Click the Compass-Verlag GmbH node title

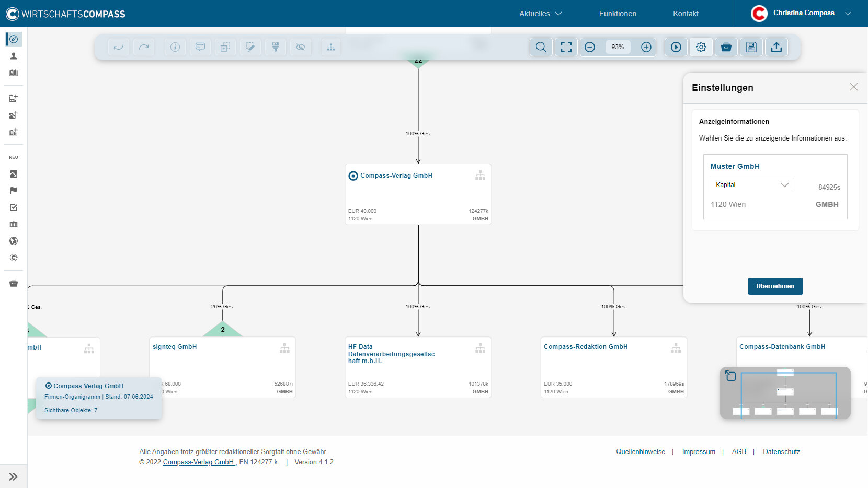(x=396, y=176)
